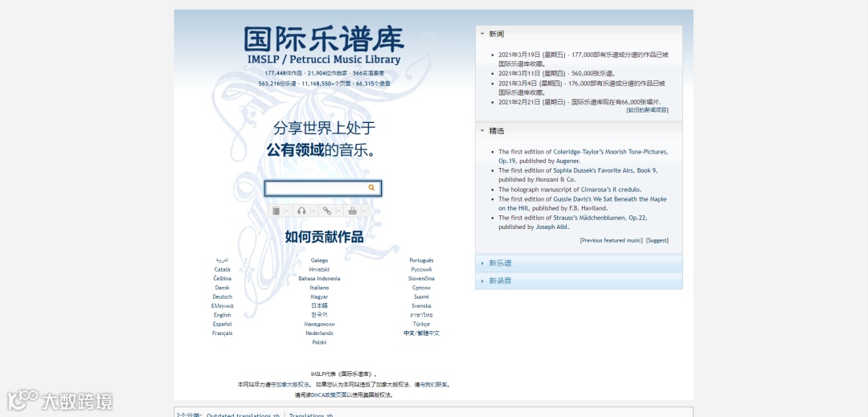Screen dimensions: 868x417
Task: Switch language to Español
Action: click(222, 324)
